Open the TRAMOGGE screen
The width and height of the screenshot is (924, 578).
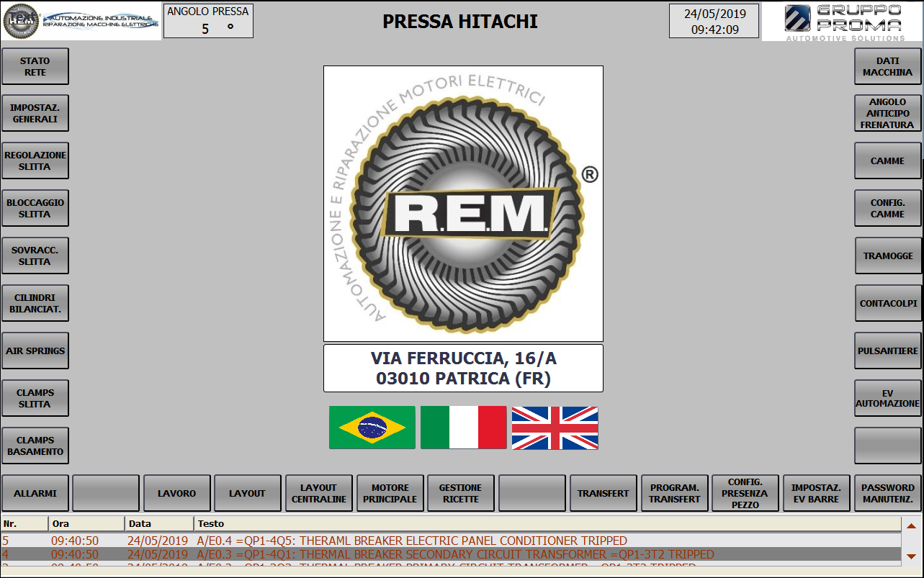[888, 256]
